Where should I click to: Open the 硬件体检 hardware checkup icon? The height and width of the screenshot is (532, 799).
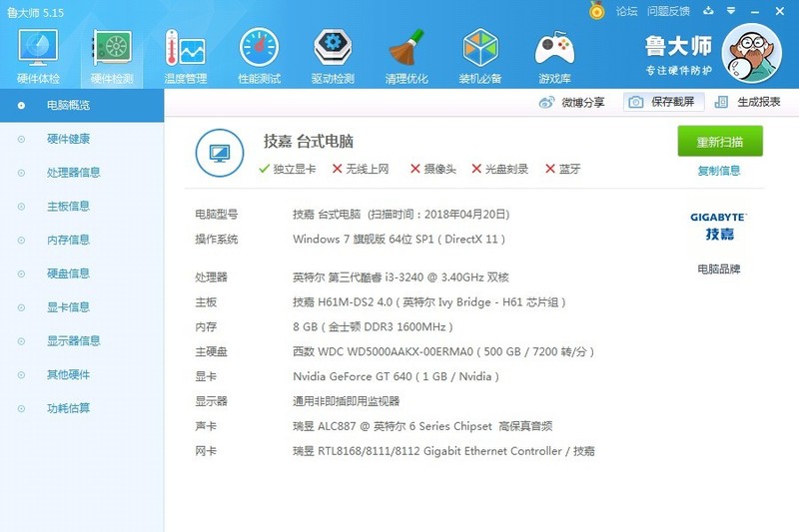[x=38, y=55]
